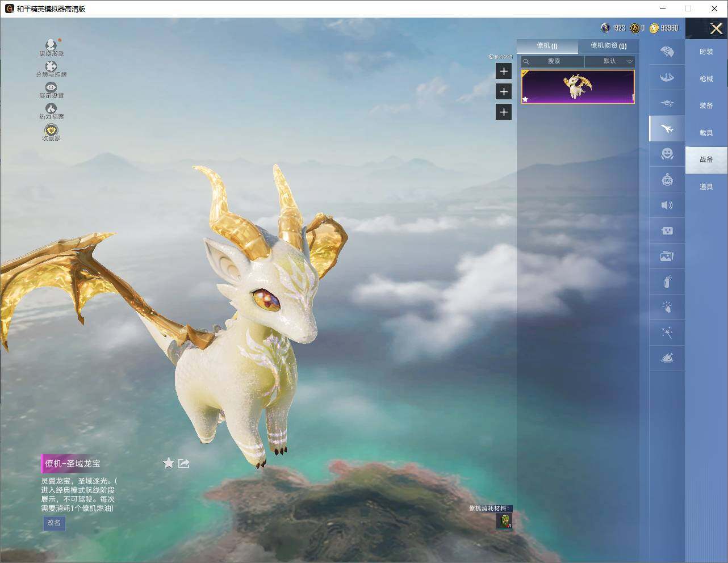Screen dimensions: 728x563
Task: Click the first plus slot button
Action: [504, 71]
